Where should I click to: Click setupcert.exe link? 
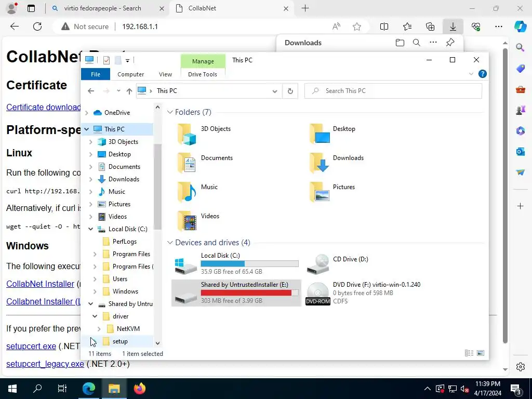(31, 347)
